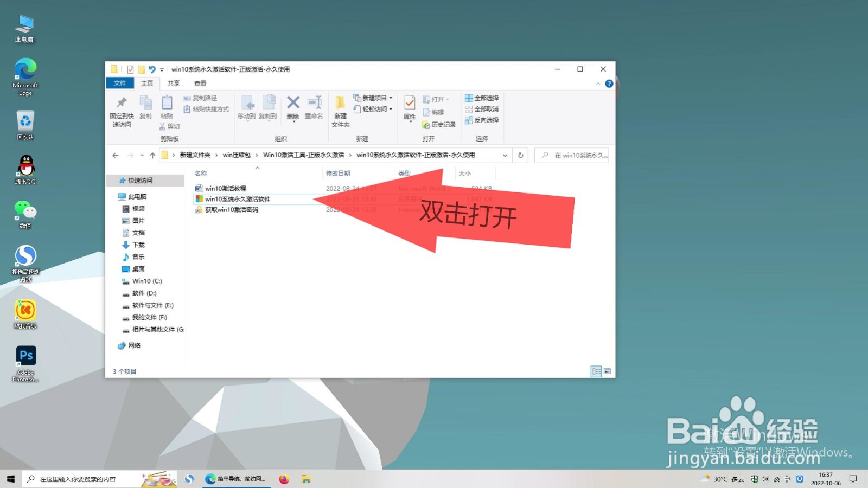Sort by the 大小 column header
868x488 pixels.
(x=465, y=174)
